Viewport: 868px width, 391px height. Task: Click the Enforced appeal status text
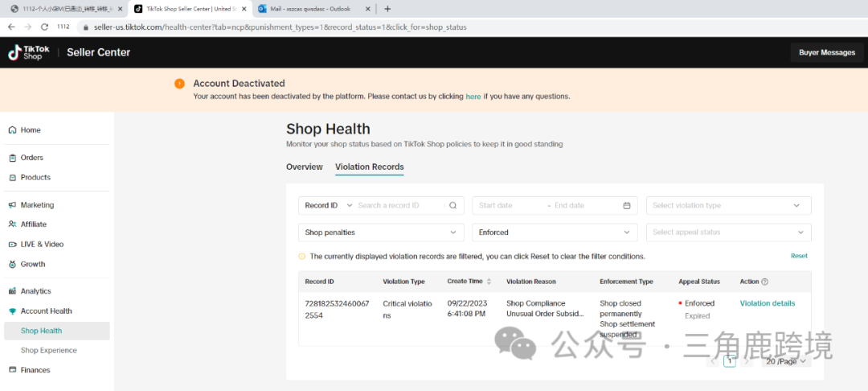(x=699, y=303)
